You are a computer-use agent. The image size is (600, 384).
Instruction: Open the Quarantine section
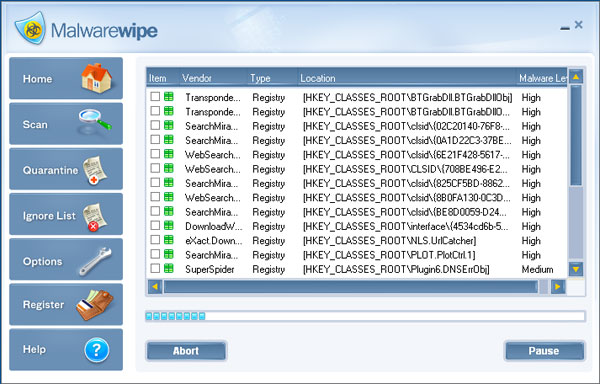point(66,169)
